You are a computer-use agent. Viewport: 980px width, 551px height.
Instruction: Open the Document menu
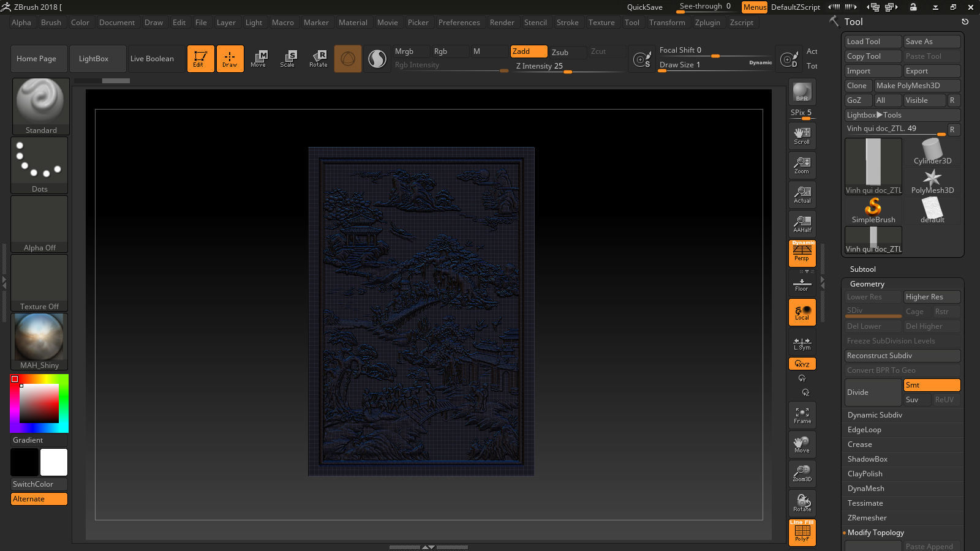point(117,23)
